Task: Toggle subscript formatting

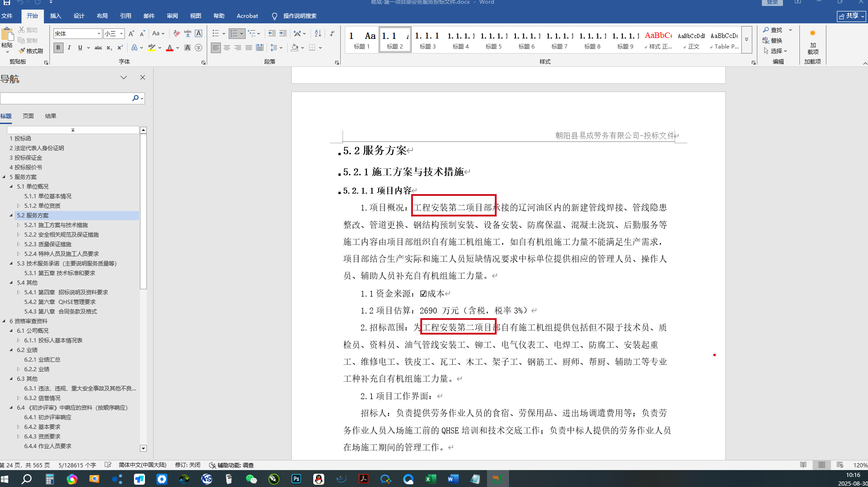Action: [109, 48]
